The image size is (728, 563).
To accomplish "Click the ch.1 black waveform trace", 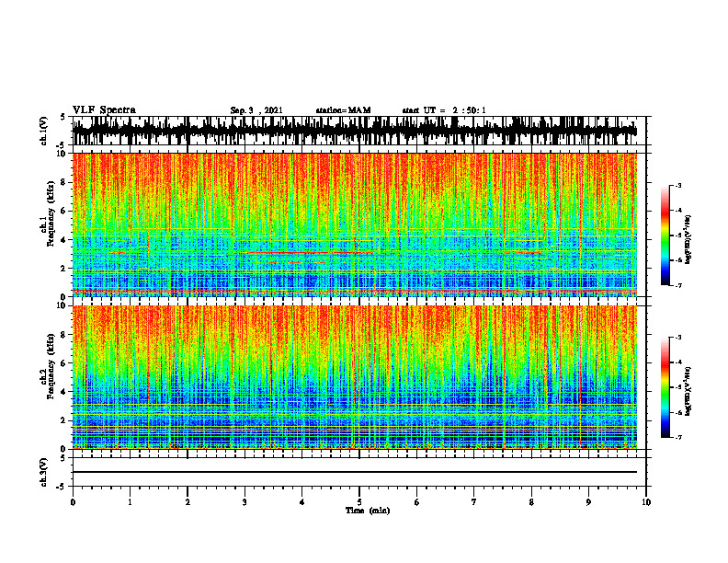I will [x=355, y=131].
